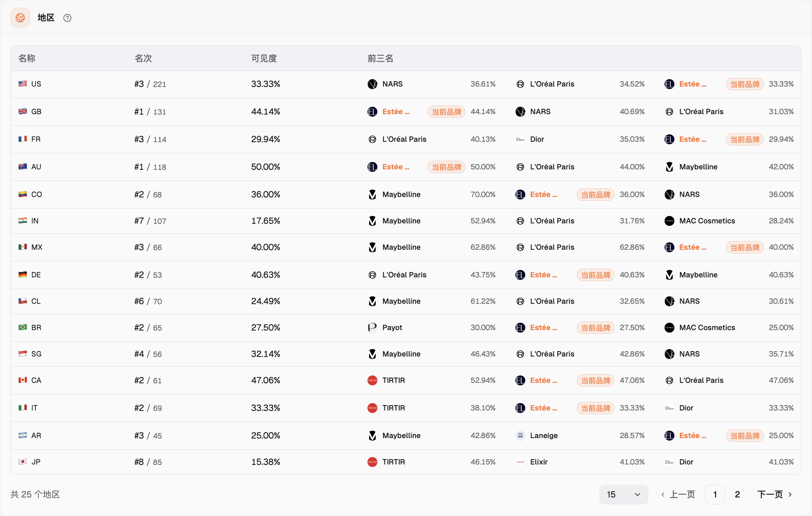Image resolution: width=812 pixels, height=516 pixels.
Task: Select the SG region row name
Action: point(36,354)
